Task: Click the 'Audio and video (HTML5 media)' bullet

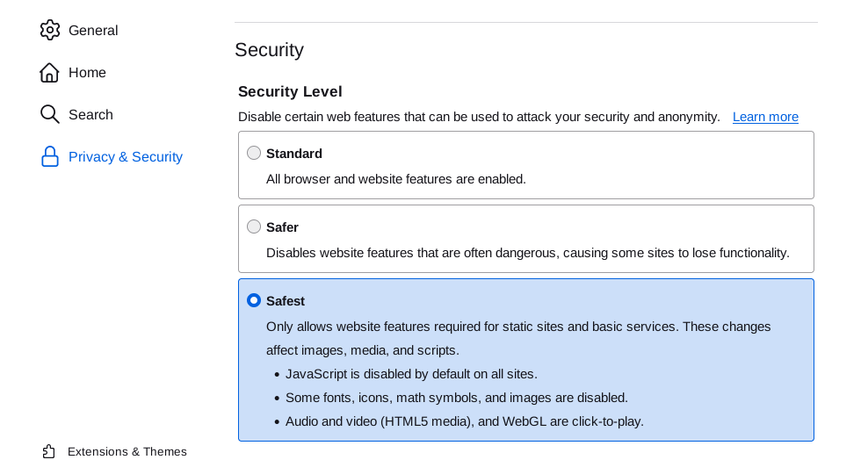Action: tap(465, 421)
